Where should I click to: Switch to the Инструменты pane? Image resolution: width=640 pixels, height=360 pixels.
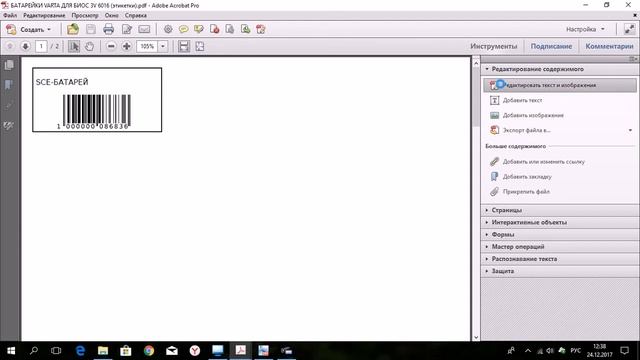(493, 46)
